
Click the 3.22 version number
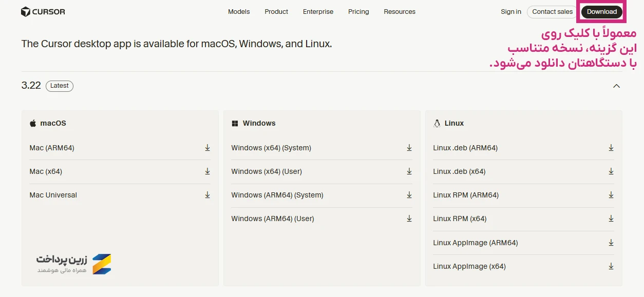(x=31, y=86)
